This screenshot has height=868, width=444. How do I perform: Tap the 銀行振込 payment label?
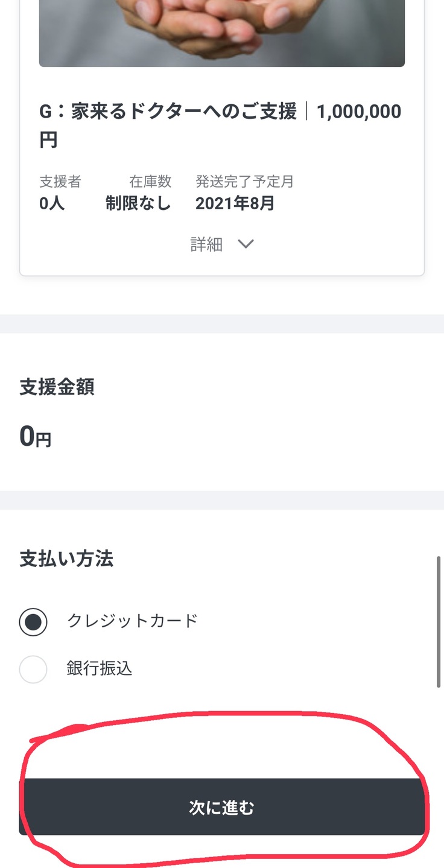click(x=100, y=668)
